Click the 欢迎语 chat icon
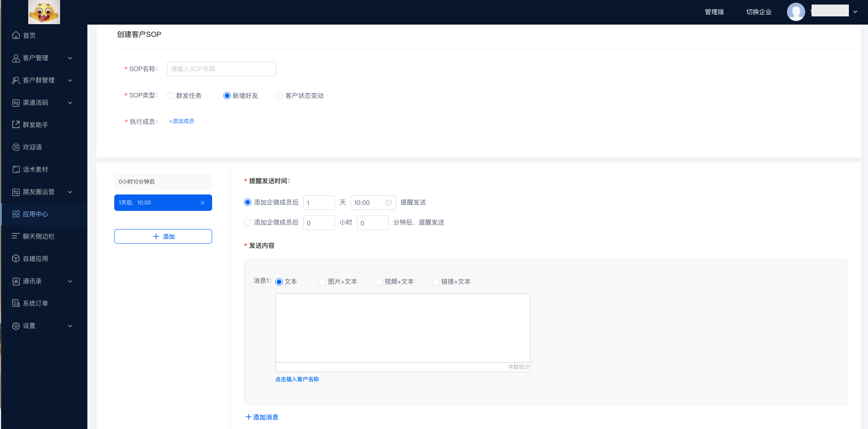 16,147
